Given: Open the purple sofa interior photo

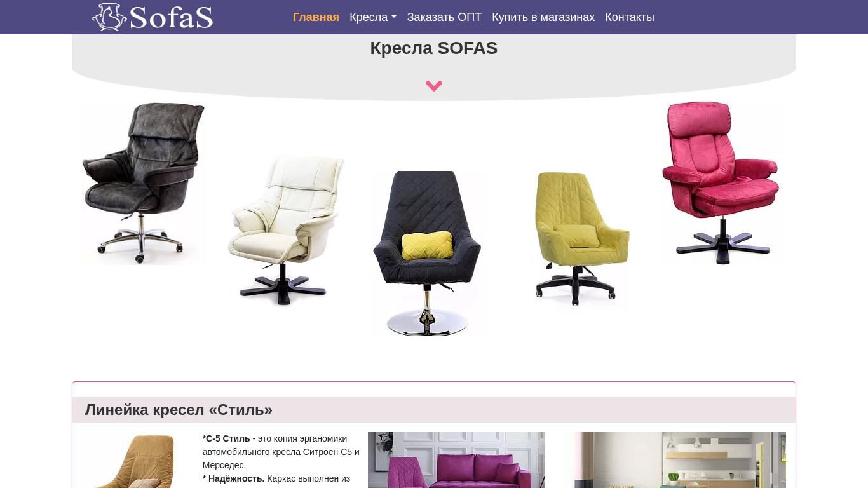Looking at the screenshot, I should click(456, 460).
